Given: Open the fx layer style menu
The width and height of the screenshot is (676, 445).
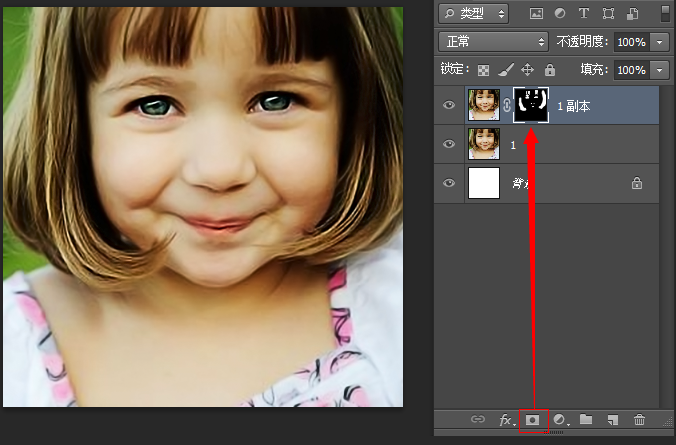Looking at the screenshot, I should [x=507, y=420].
